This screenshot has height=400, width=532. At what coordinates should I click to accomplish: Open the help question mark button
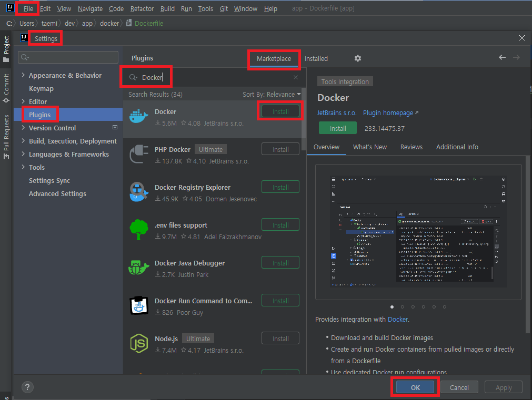pyautogui.click(x=27, y=387)
